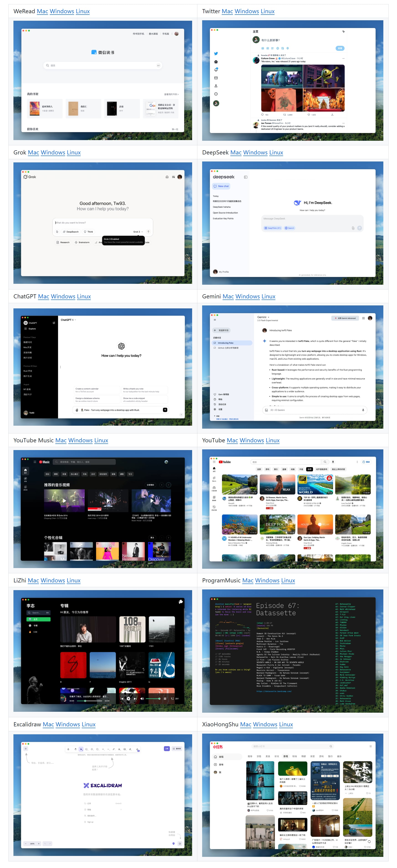Click the new chat compose icon in ChatGPT

[54, 323]
